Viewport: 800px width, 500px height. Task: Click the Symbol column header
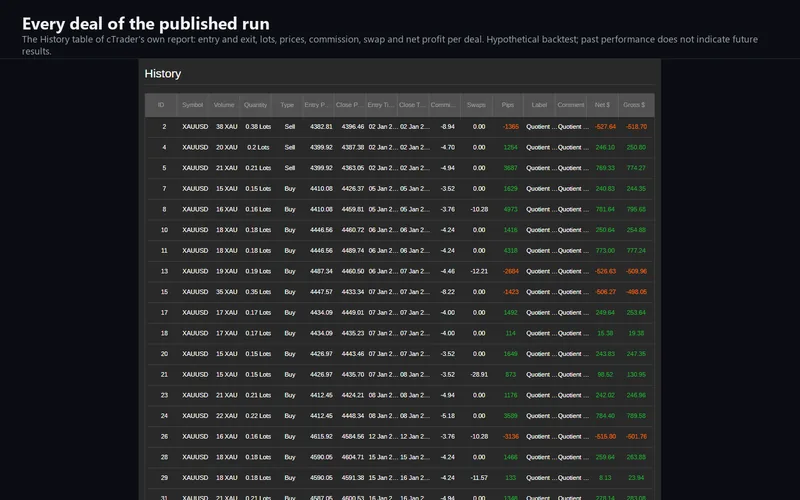point(192,105)
